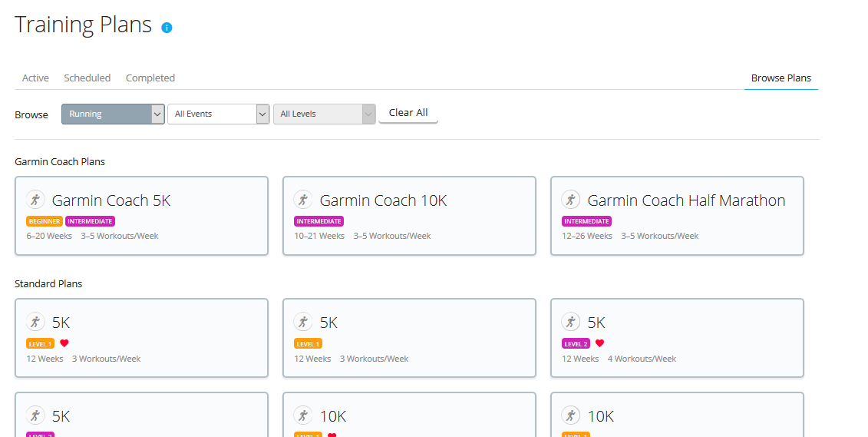Click LEVEL 1 badge beside the red heart on 5K
Image resolution: width=868 pixels, height=437 pixels.
(41, 344)
